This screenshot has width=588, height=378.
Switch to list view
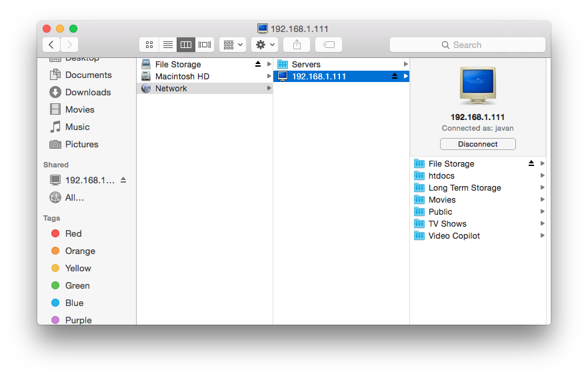[x=167, y=45]
